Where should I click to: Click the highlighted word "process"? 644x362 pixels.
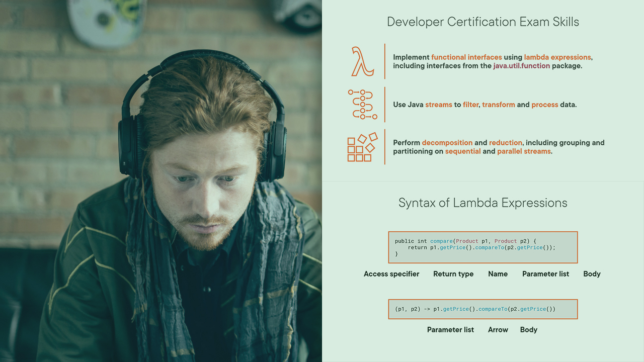[545, 105]
